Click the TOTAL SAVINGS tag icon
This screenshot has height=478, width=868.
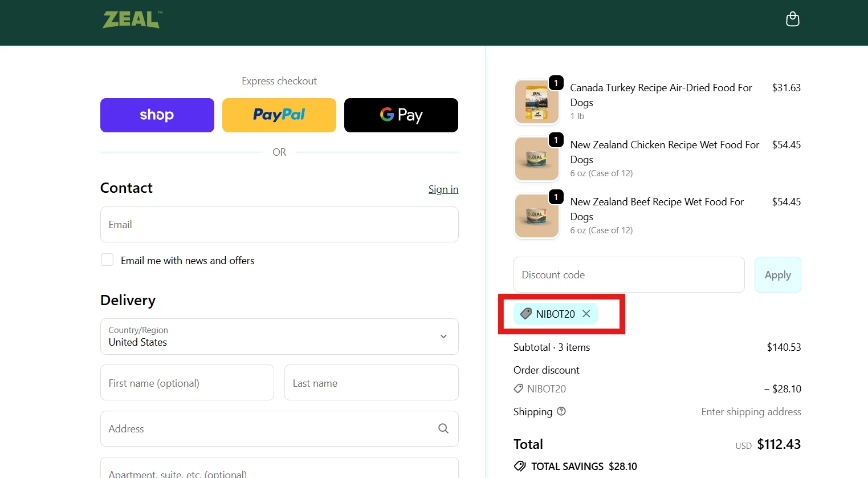tap(519, 466)
